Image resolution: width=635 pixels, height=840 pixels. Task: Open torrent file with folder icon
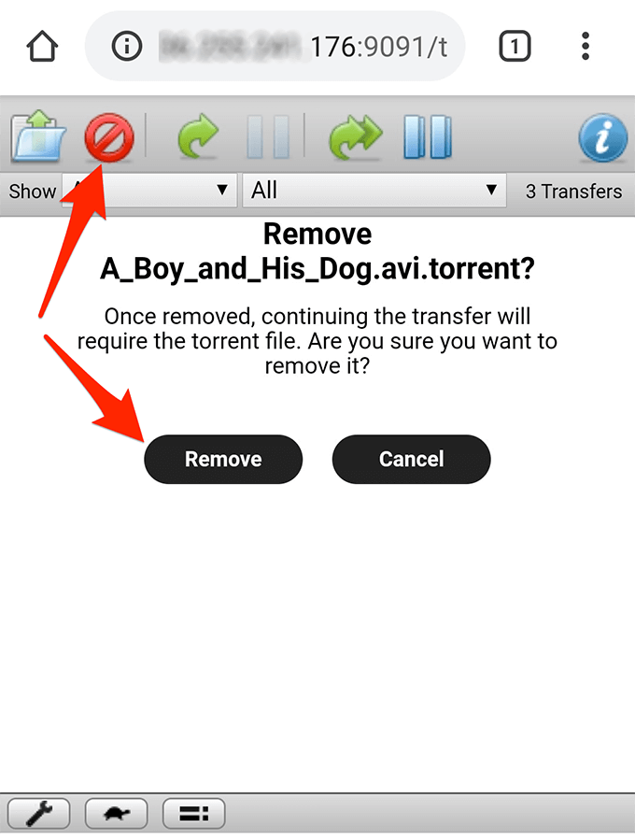[x=38, y=136]
